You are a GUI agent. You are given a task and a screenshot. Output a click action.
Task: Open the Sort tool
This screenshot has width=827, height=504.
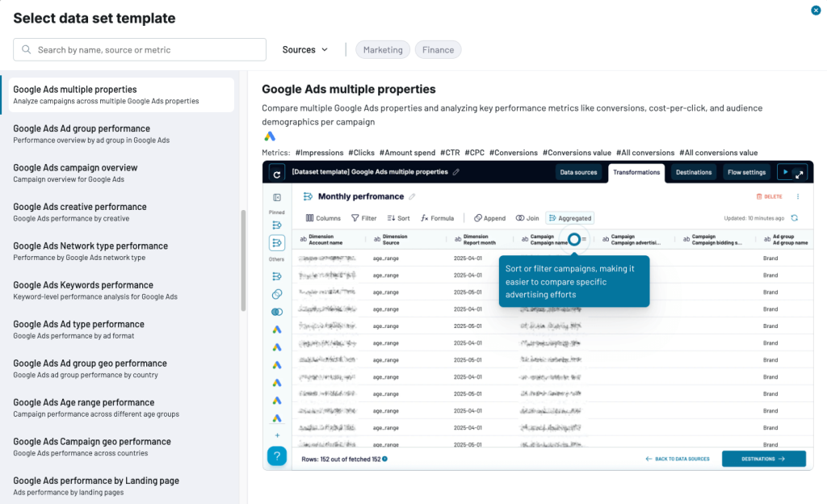point(398,218)
